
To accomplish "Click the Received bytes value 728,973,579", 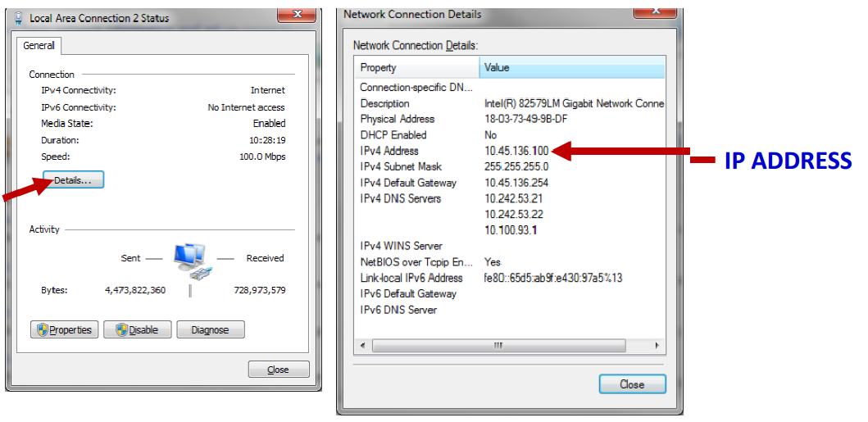I will click(x=260, y=290).
